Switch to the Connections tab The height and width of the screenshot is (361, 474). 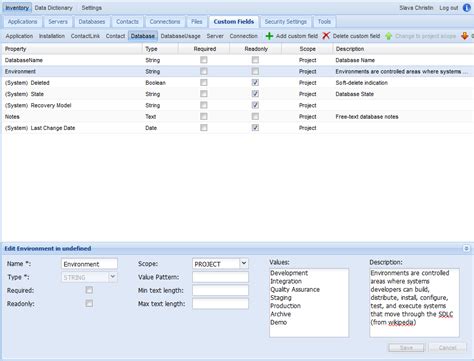point(165,22)
